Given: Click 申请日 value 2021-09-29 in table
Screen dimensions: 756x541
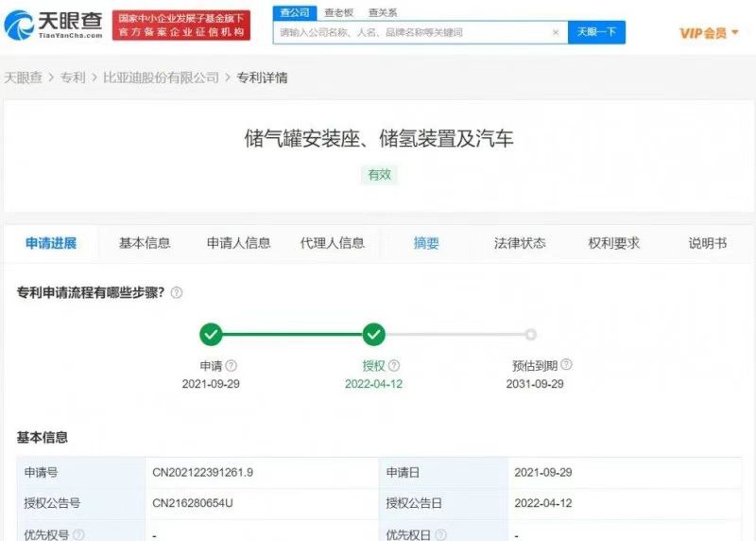Looking at the screenshot, I should (542, 473).
